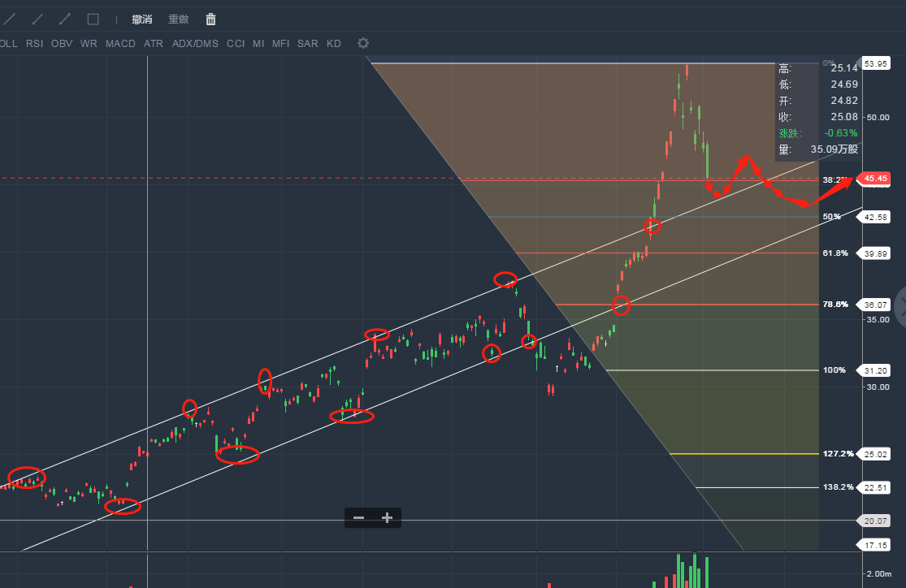This screenshot has width=906, height=588.
Task: Switch to the MFI indicator tab
Action: tap(281, 44)
